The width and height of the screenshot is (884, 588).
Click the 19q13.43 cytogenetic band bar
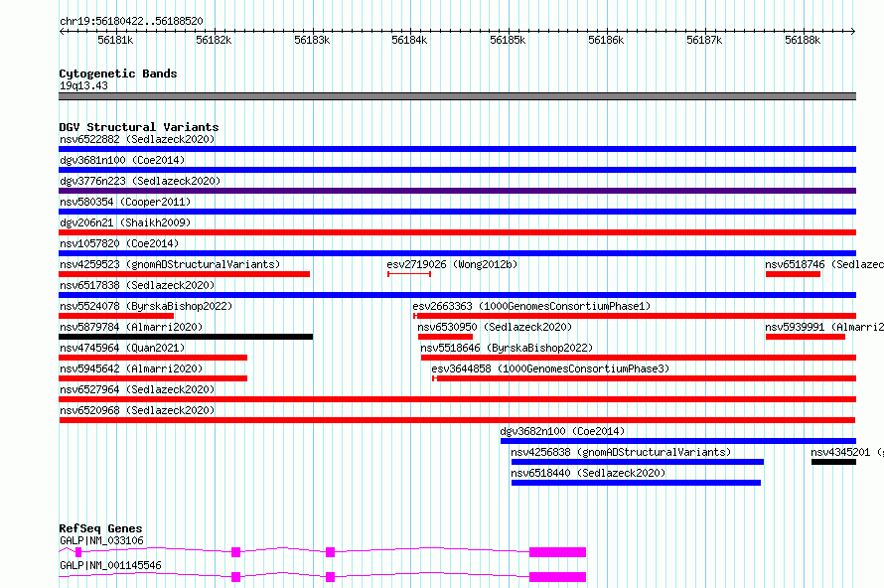pyautogui.click(x=457, y=96)
